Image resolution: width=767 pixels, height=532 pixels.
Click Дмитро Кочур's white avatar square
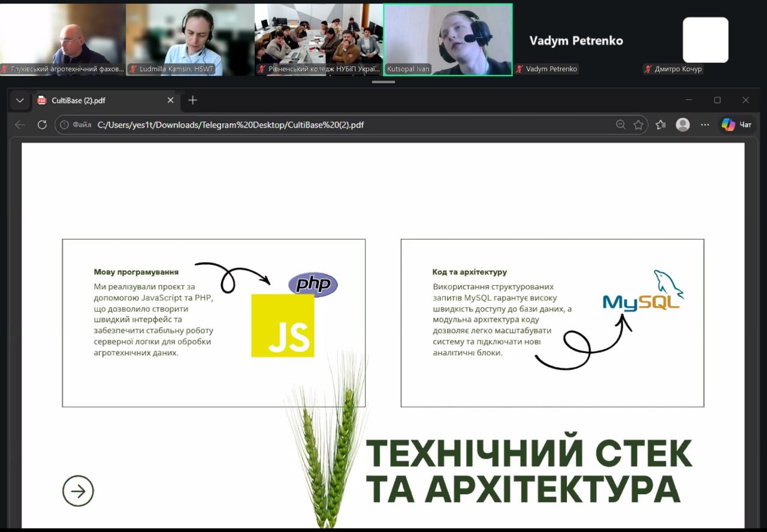tap(706, 40)
